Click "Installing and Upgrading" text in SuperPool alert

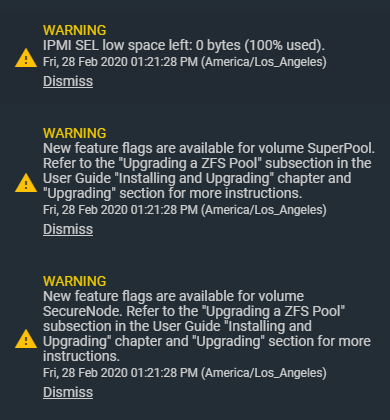194,178
